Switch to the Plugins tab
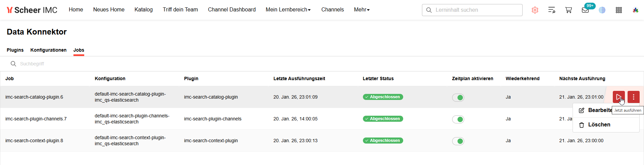The height and width of the screenshot is (165, 644). pos(15,50)
